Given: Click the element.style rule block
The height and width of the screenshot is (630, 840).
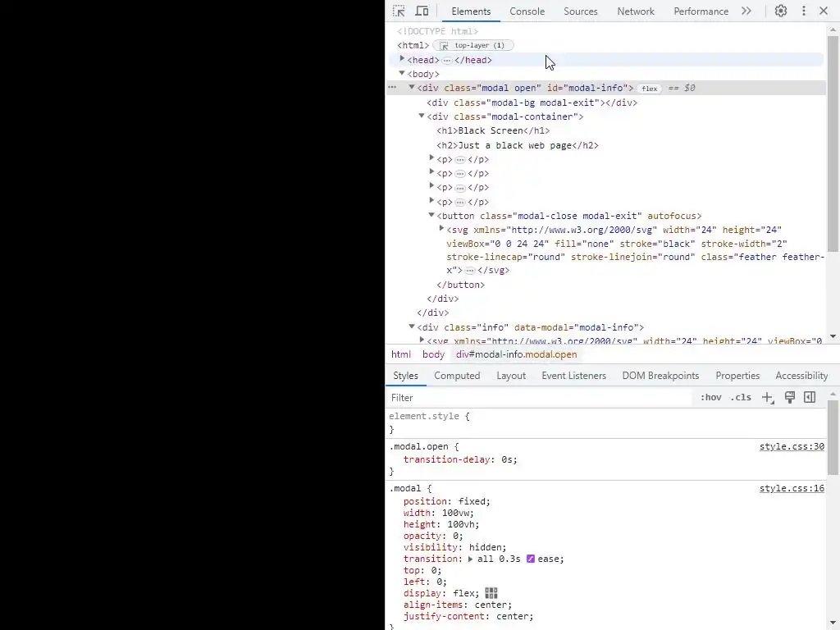Looking at the screenshot, I should pos(605,422).
